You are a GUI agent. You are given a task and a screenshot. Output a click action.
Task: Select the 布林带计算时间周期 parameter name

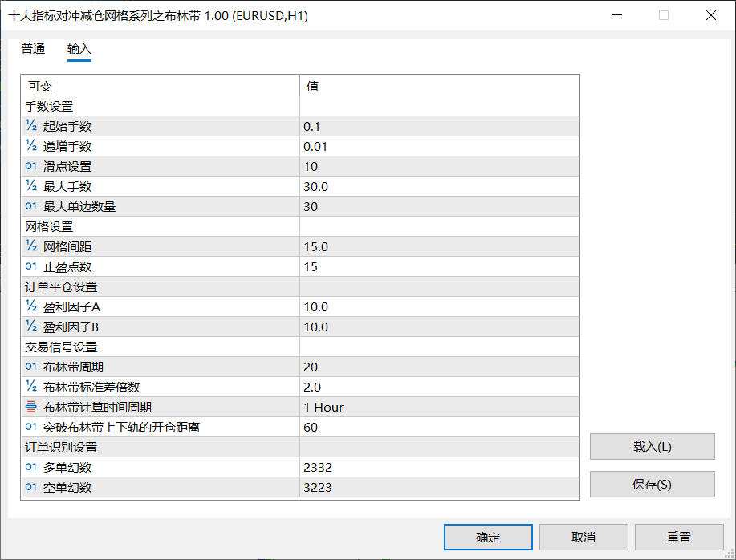(x=97, y=407)
